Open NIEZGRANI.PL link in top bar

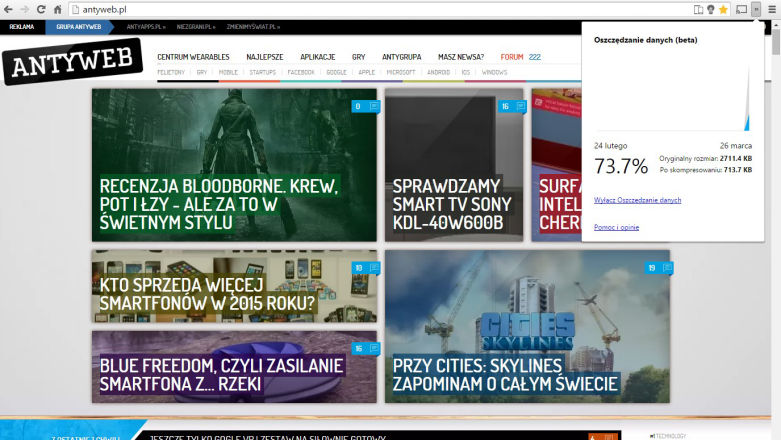(196, 27)
